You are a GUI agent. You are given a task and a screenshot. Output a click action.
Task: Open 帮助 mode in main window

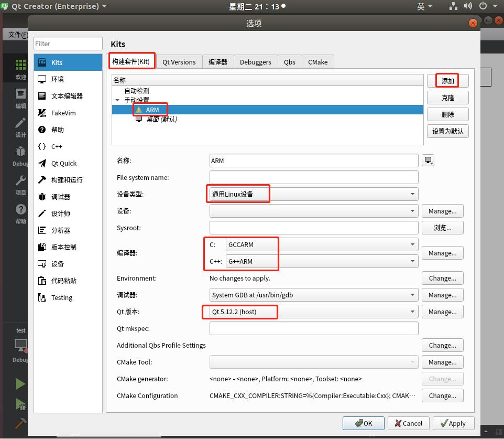[20, 213]
